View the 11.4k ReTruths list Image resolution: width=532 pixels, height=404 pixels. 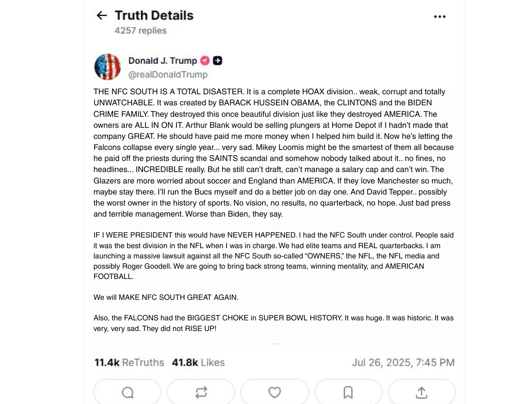pos(129,363)
